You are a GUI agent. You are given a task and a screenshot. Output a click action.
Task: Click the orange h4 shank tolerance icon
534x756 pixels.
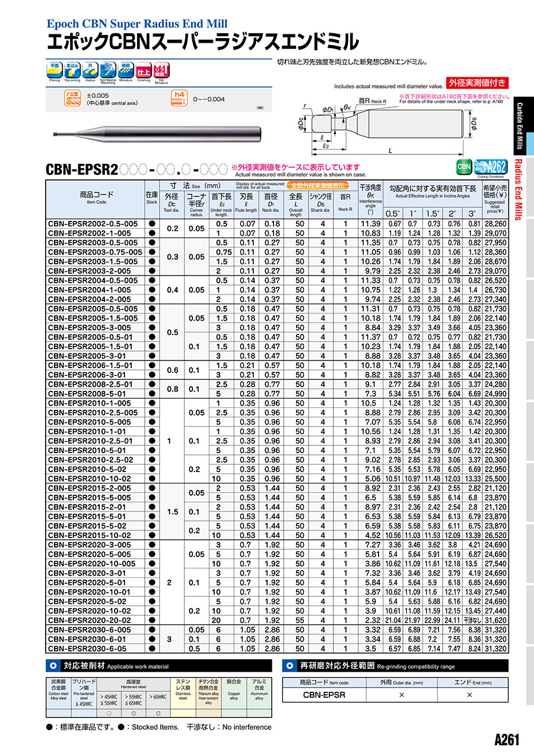[x=178, y=98]
